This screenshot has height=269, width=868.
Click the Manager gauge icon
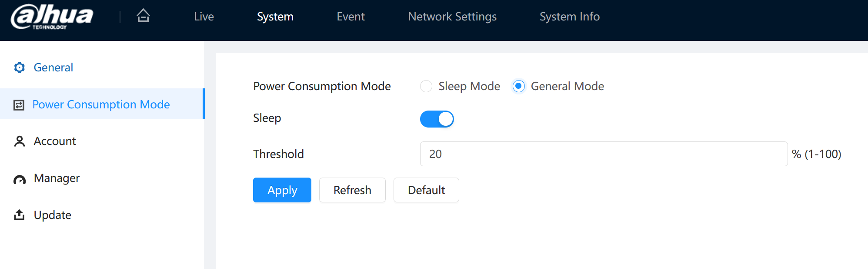click(19, 179)
